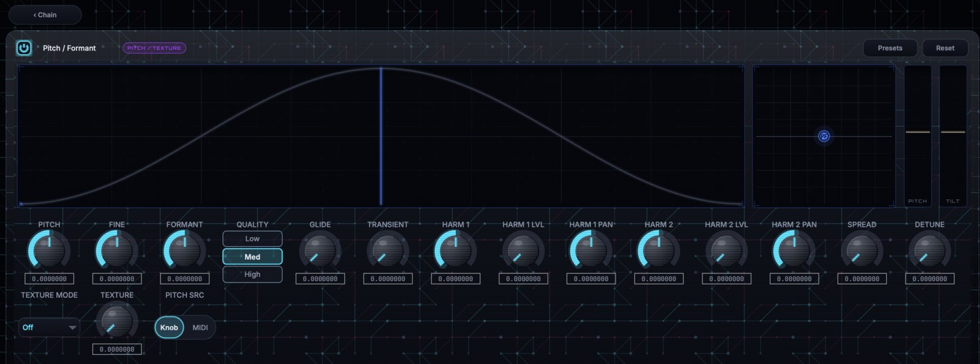Click the GLIDE knob

click(x=320, y=251)
